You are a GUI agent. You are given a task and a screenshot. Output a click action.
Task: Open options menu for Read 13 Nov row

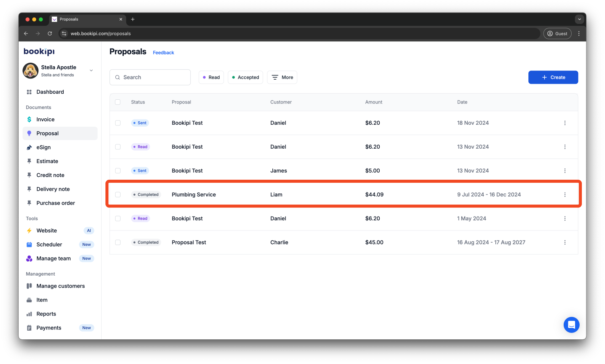(565, 147)
